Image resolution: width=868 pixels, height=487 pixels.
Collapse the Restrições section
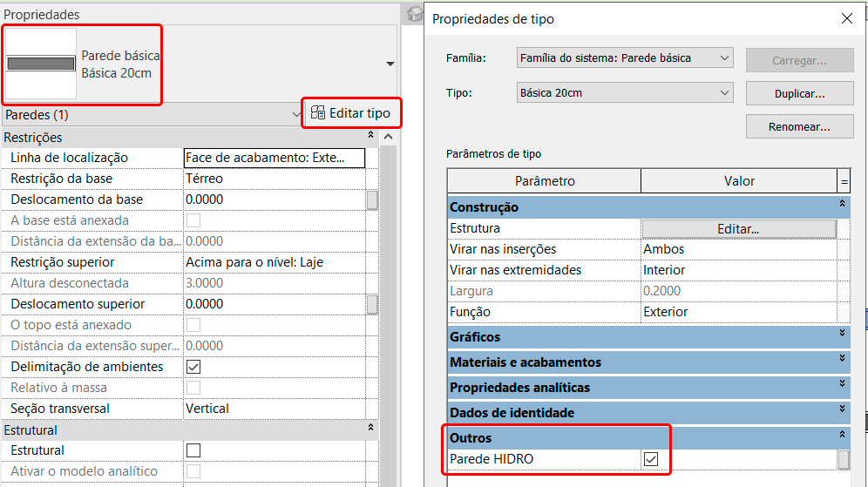(370, 137)
